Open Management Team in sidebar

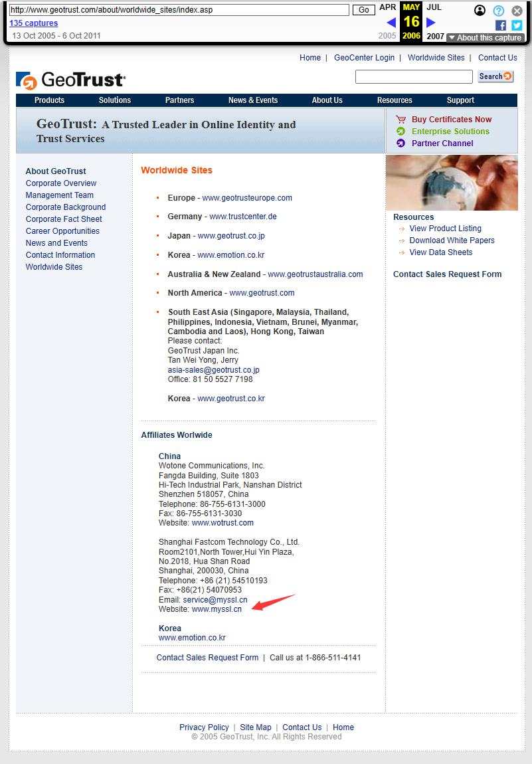(59, 195)
